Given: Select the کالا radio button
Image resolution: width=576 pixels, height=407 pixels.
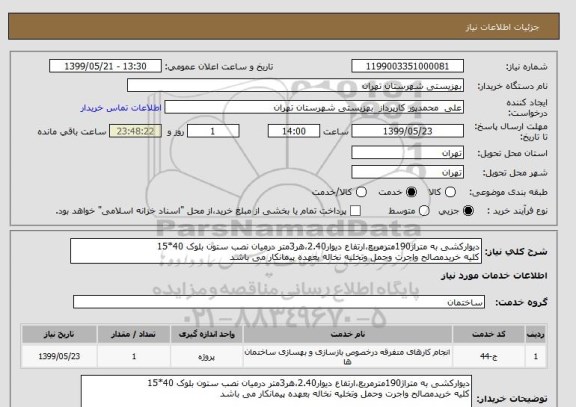Looking at the screenshot, I should [450, 192].
